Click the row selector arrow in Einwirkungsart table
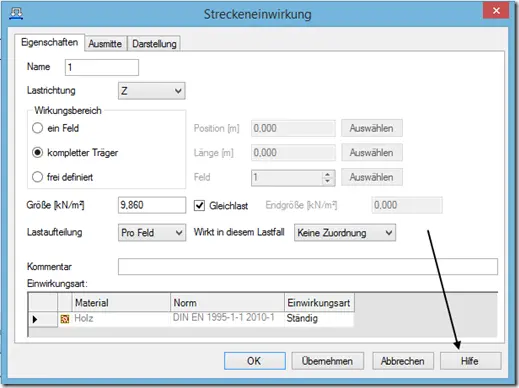The image size is (519, 388). click(35, 319)
